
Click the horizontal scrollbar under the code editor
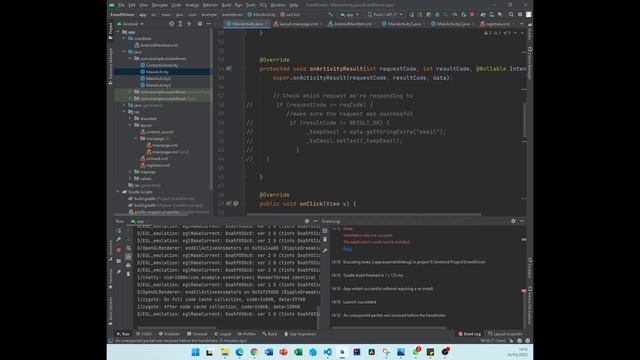[x=364, y=214]
